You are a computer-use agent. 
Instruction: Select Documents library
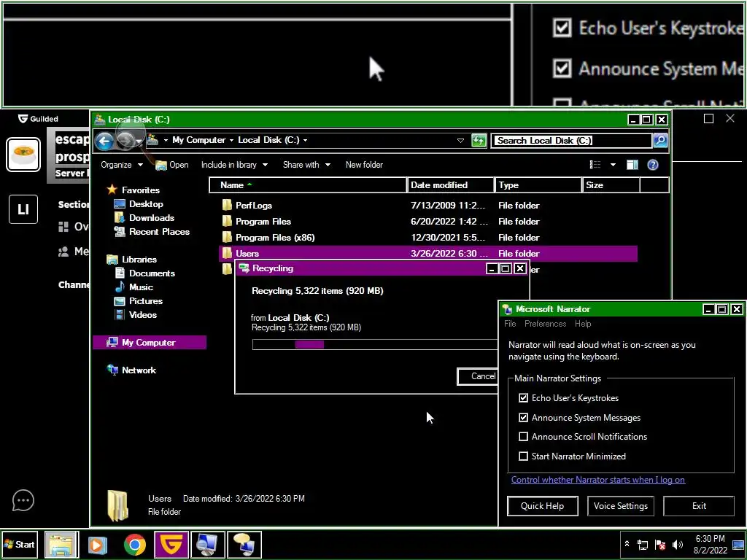(145, 273)
